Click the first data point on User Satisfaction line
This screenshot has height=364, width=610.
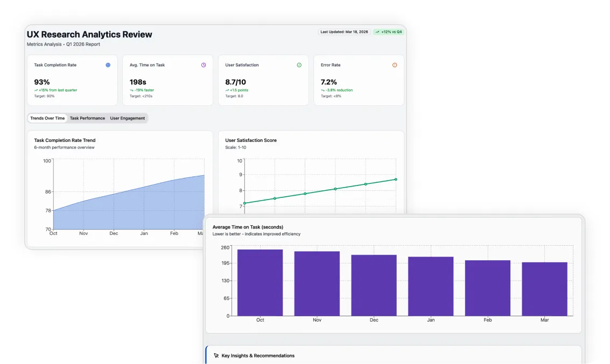click(245, 203)
